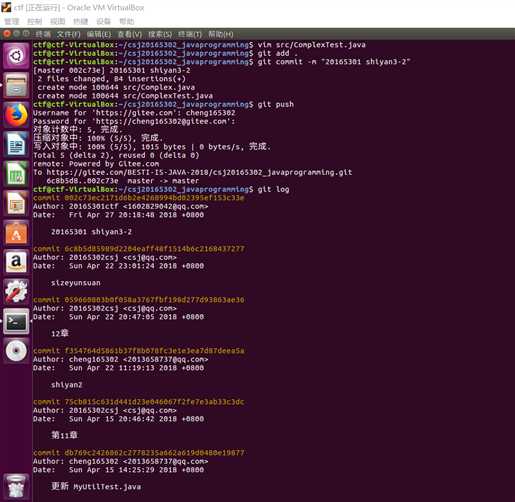Screen dimensions: 515x502
Task: Open the Files manager in the dock
Action: point(16,85)
